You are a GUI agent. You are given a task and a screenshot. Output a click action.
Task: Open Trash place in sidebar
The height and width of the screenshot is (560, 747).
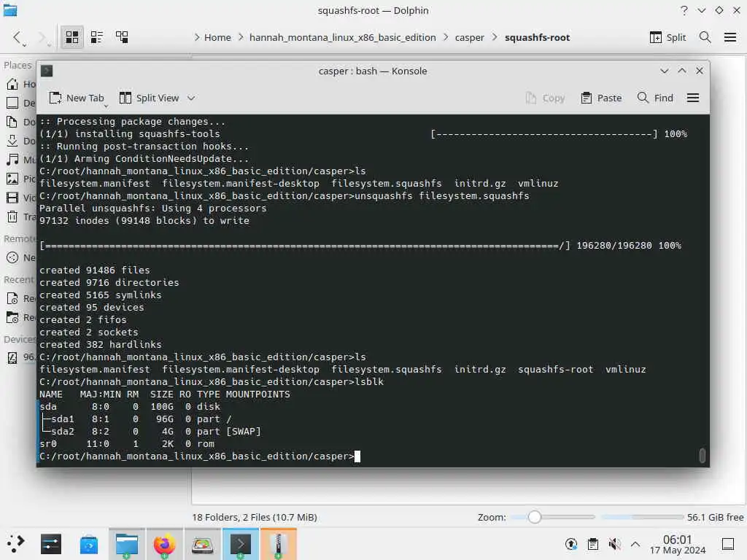12,217
